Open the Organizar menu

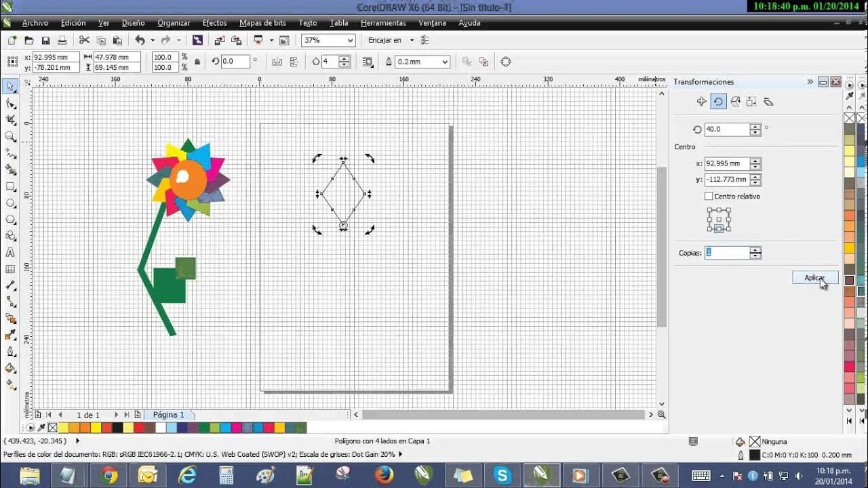(x=174, y=23)
